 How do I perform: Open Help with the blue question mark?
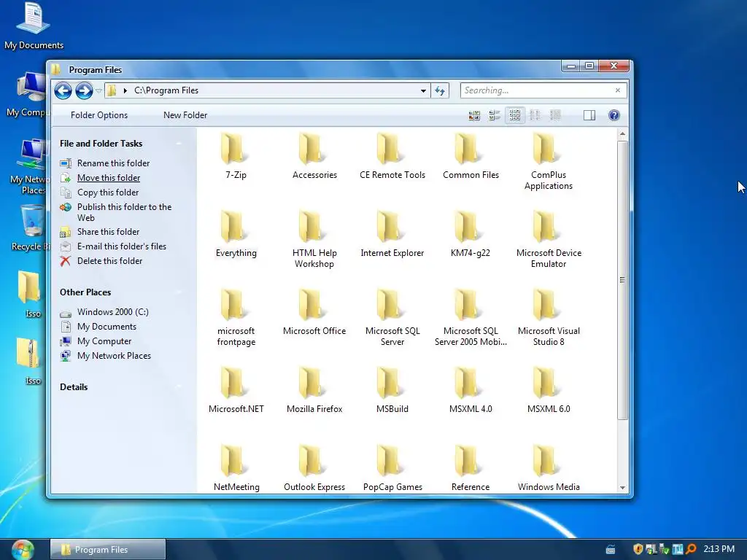[614, 115]
